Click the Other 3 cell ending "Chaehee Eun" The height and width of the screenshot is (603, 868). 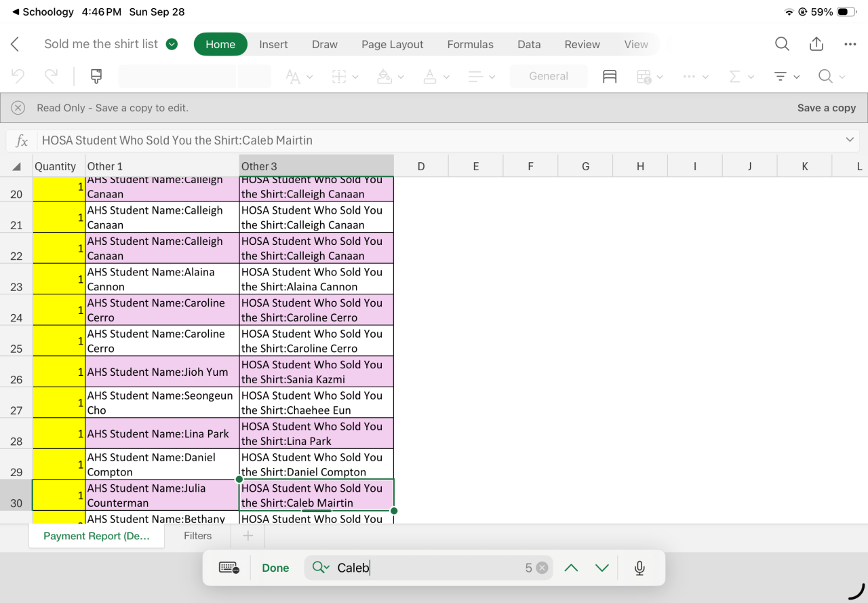point(317,402)
